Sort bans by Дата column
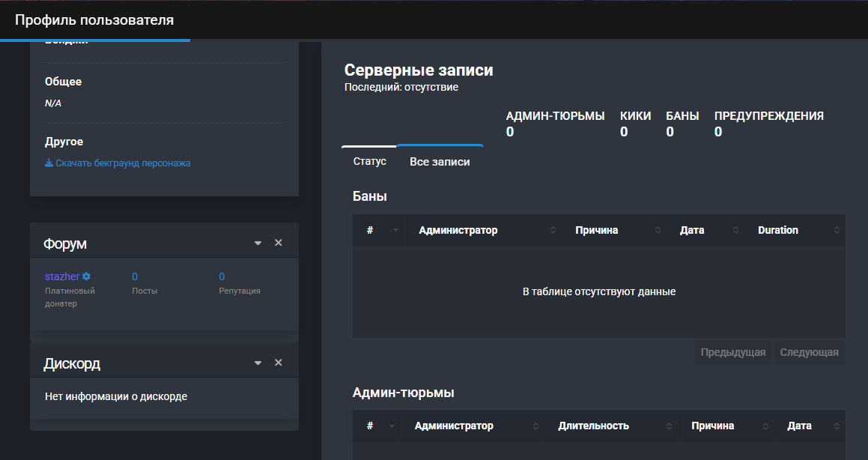The width and height of the screenshot is (868, 460). (692, 230)
